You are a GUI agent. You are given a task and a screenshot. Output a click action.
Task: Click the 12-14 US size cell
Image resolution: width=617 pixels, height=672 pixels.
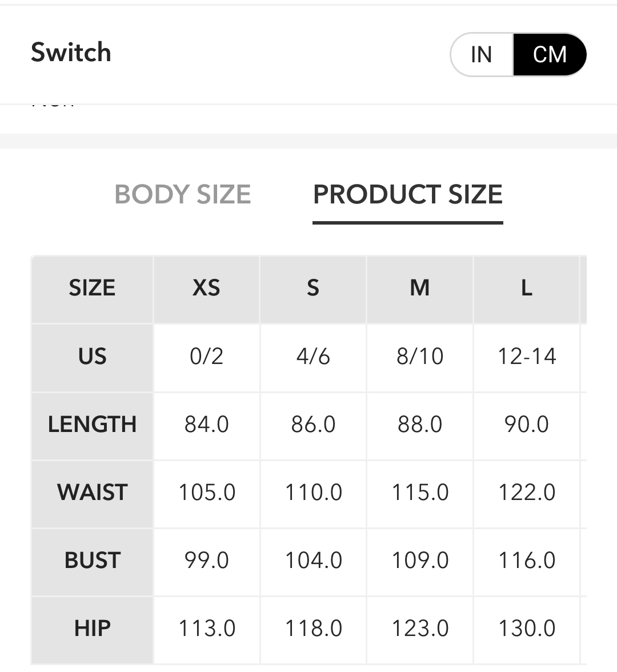click(x=527, y=357)
